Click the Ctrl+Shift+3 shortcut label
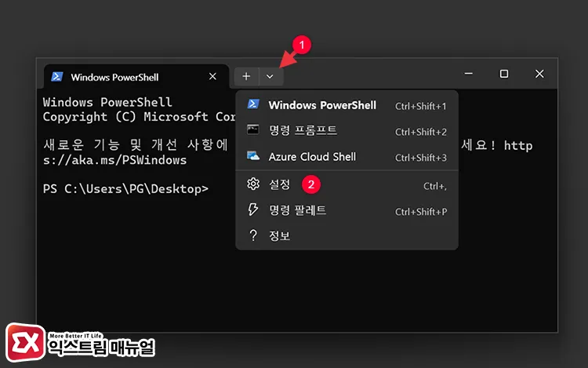 [x=421, y=158]
